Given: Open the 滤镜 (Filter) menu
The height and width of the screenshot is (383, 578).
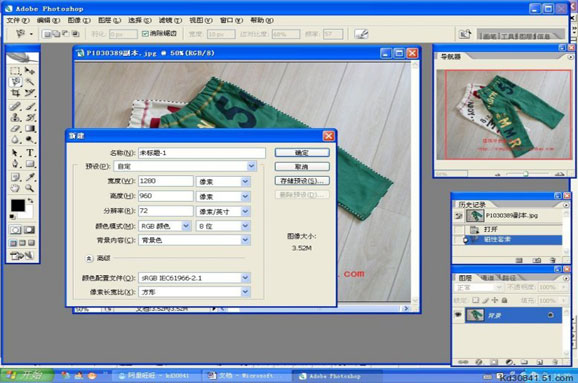Looking at the screenshot, I should pyautogui.click(x=170, y=20).
